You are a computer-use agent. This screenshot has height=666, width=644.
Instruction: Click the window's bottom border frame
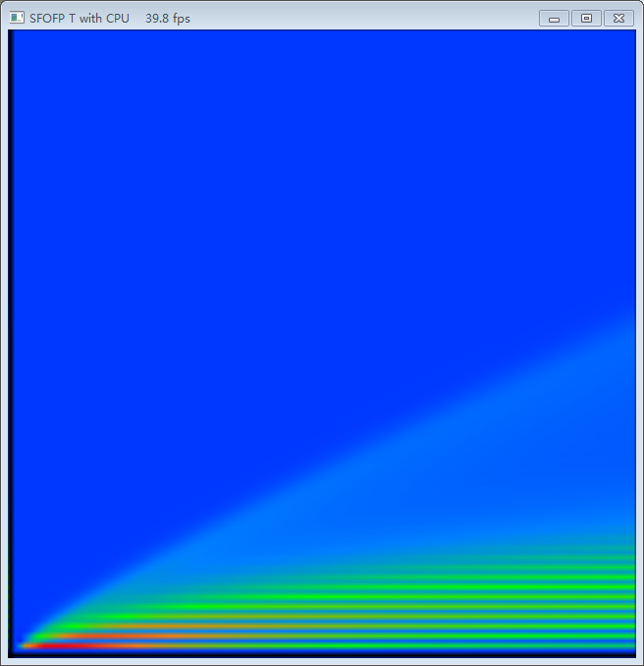(x=322, y=662)
